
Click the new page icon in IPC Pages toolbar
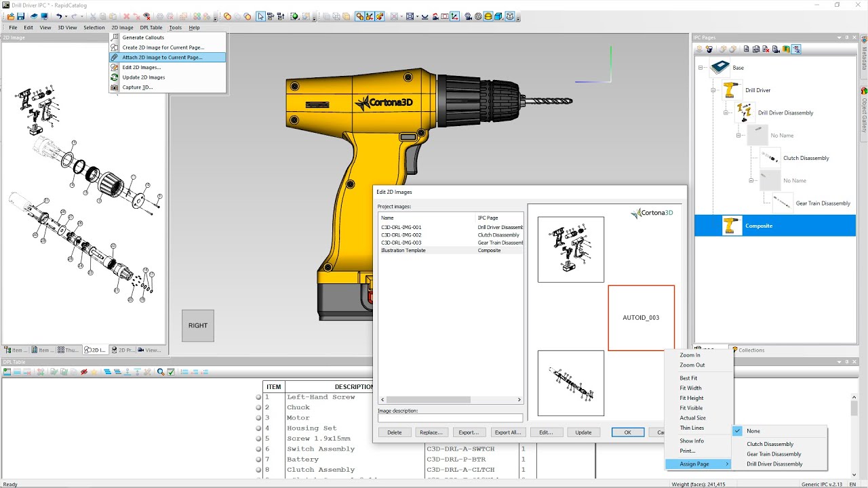tap(746, 49)
